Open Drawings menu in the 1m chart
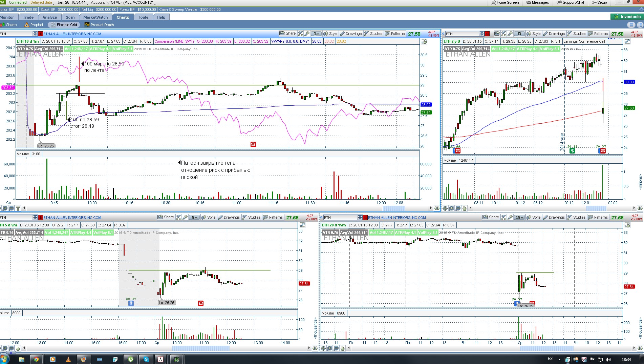 [x=351, y=34]
